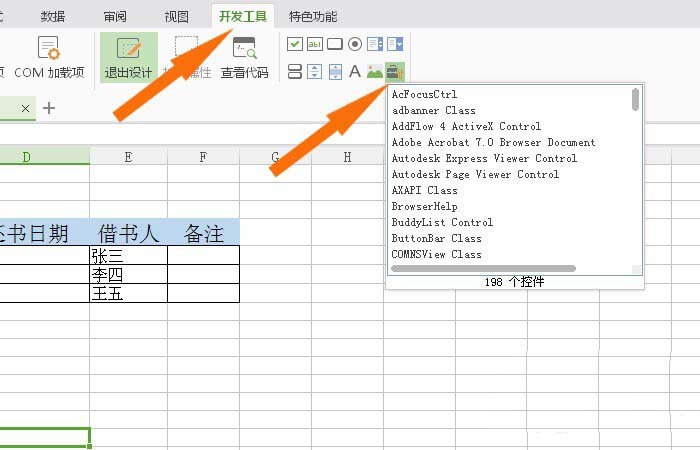This screenshot has width=700, height=450.
Task: Insert an image control
Action: (375, 71)
